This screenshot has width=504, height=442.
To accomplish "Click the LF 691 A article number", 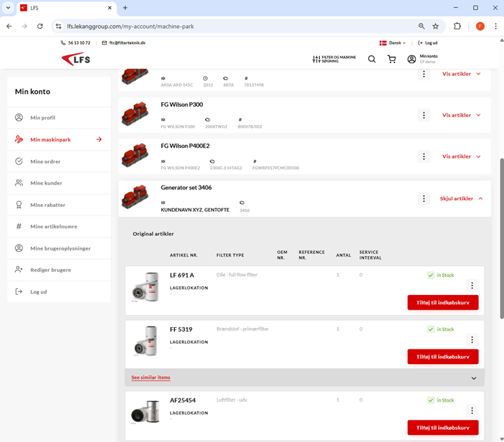I will click(x=182, y=275).
